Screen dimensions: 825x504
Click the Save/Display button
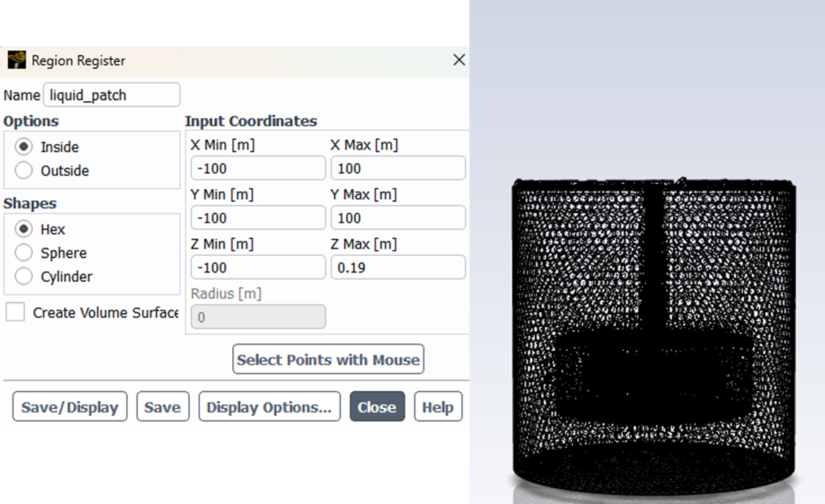(x=69, y=406)
